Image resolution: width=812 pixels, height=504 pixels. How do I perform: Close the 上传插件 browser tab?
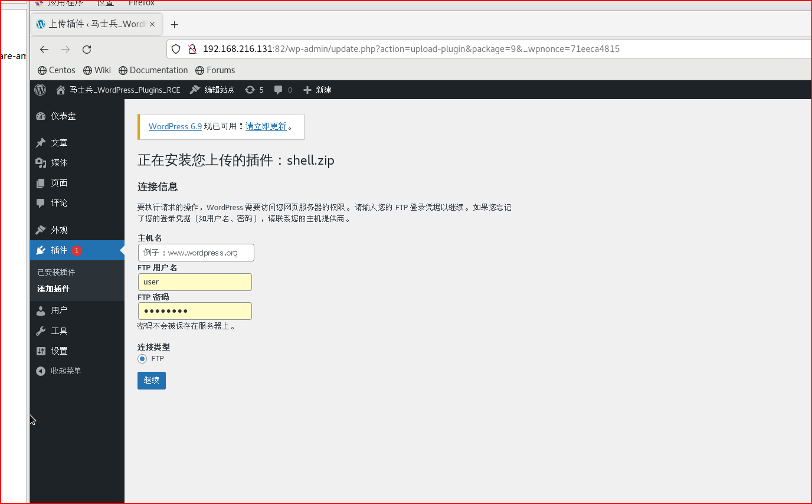(x=152, y=24)
